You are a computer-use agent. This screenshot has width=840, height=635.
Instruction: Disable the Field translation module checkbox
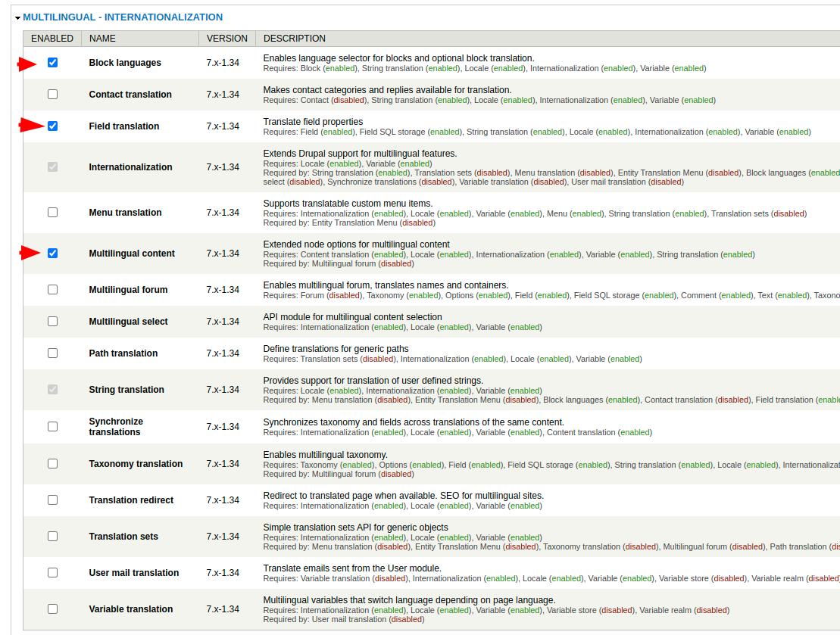[52, 126]
